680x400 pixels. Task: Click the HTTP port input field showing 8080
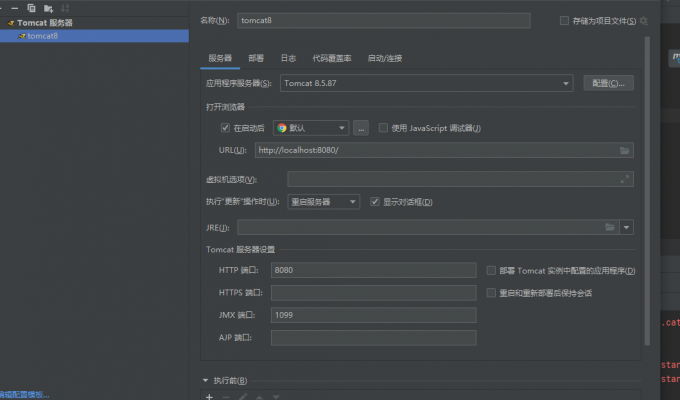(x=373, y=271)
